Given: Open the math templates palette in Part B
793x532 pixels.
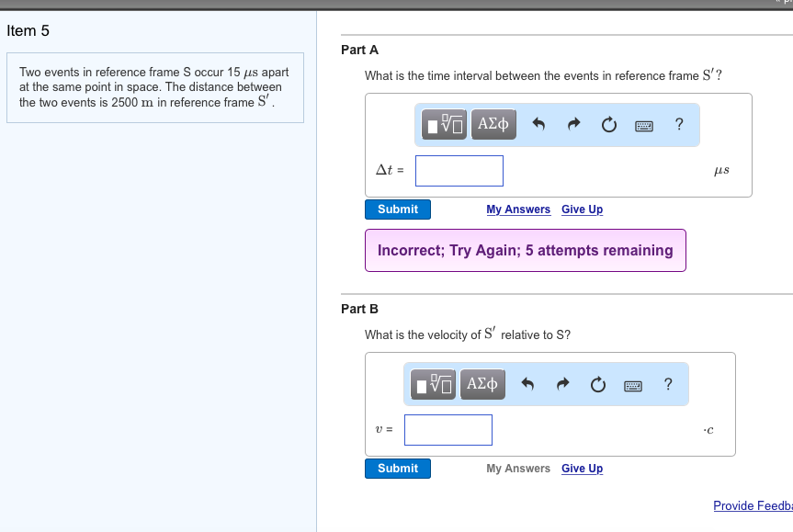Looking at the screenshot, I should (x=431, y=384).
